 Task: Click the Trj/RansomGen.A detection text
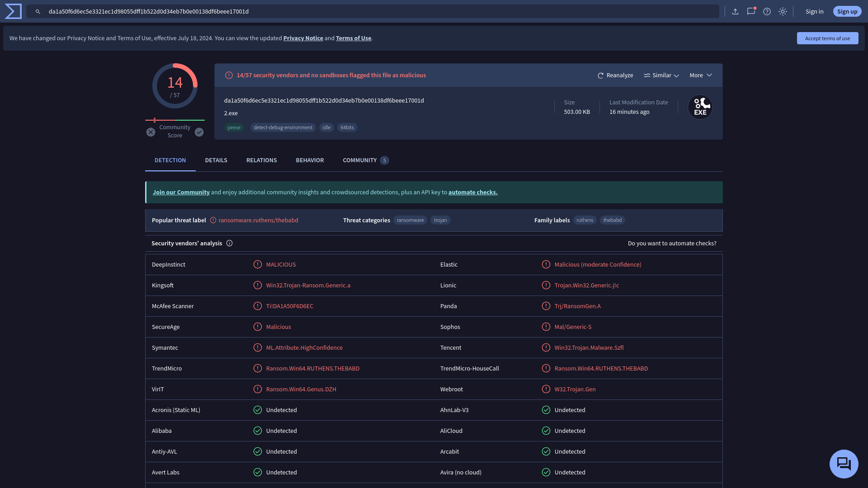coord(578,306)
